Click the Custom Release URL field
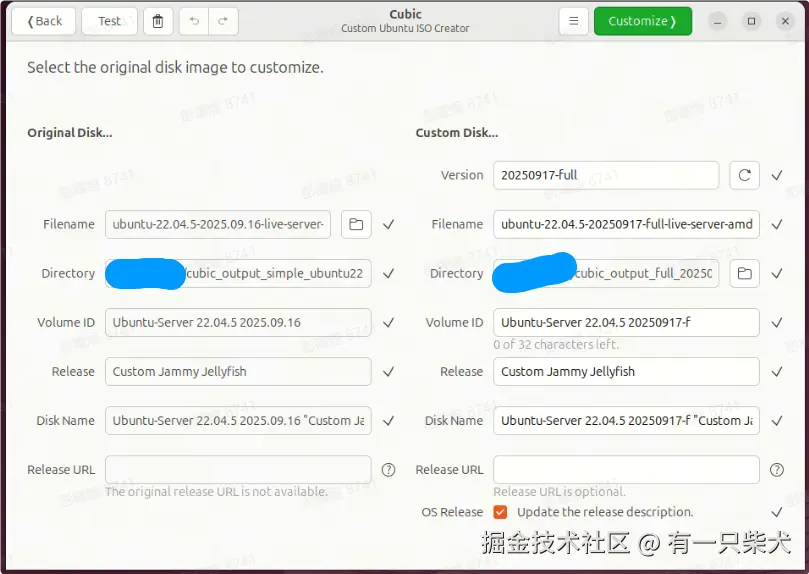The height and width of the screenshot is (574, 809). click(x=626, y=469)
